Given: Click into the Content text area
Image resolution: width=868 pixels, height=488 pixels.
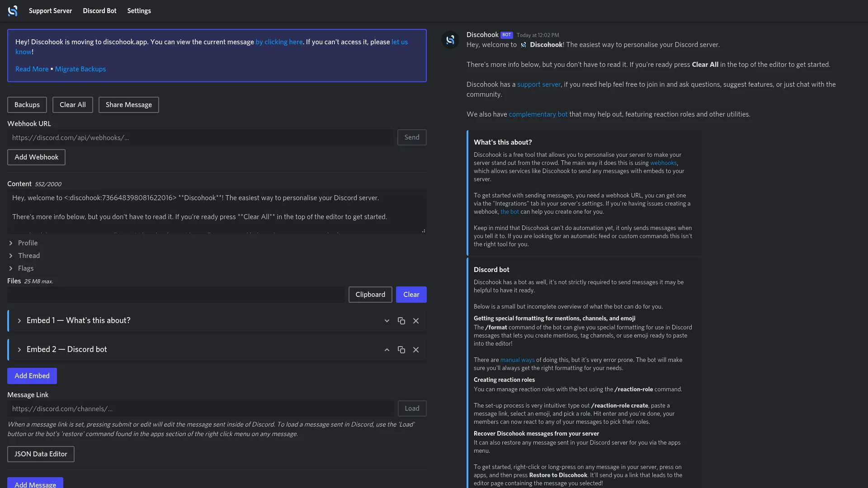Looking at the screenshot, I should click(217, 211).
